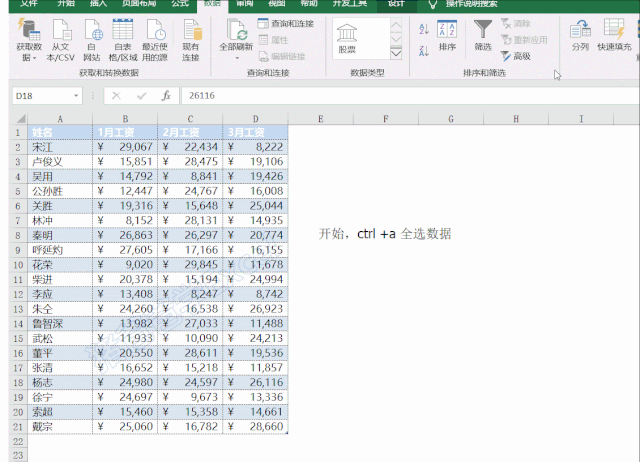The image size is (640, 462).
Task: Open Advanced (高级) filter options
Action: click(516, 56)
